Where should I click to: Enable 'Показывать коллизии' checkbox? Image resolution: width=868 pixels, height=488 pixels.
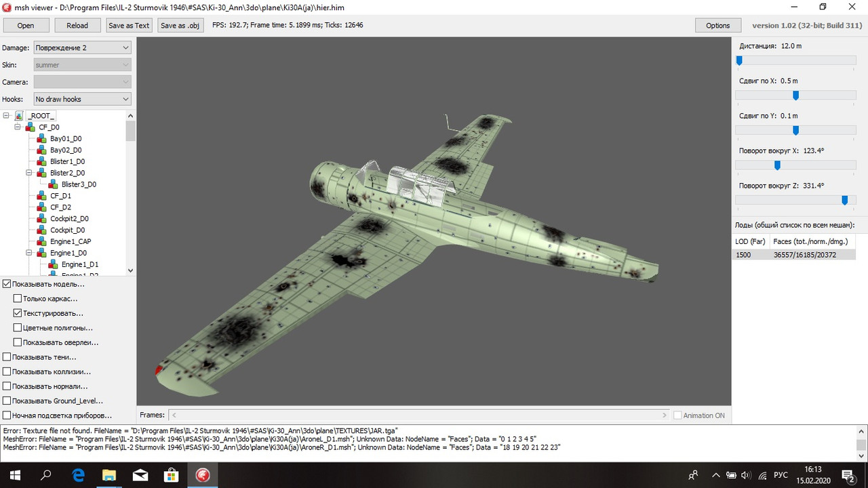pyautogui.click(x=7, y=371)
